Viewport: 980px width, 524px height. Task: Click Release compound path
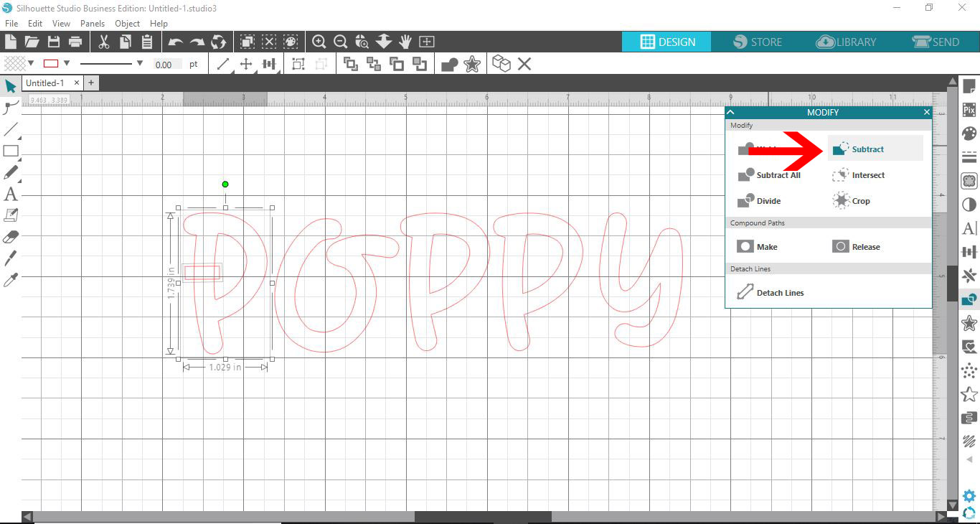(856, 247)
